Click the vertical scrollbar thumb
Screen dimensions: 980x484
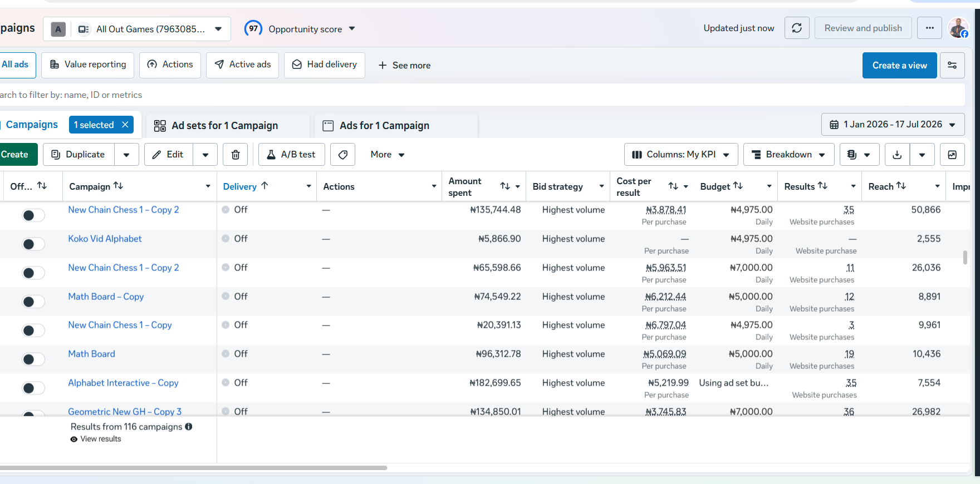965,258
